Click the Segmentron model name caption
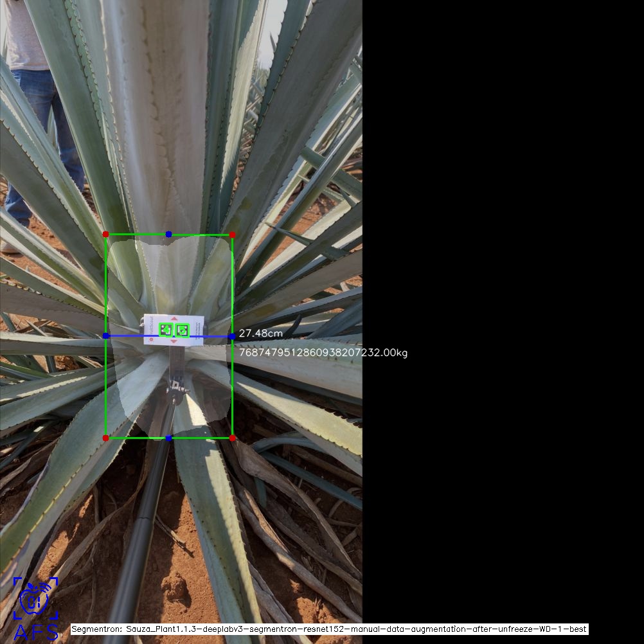This screenshot has width=644, height=644. pos(328,629)
